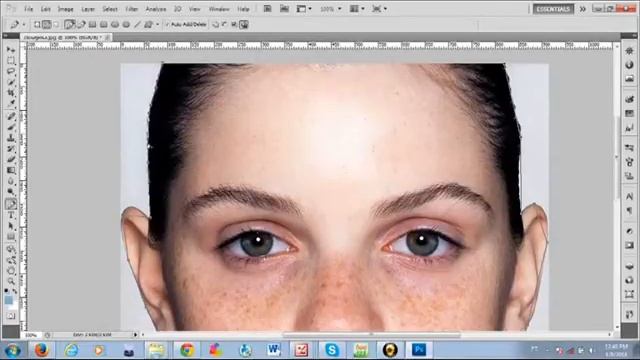The height and width of the screenshot is (360, 640).
Task: Select the Rectangular Marquee tool
Action: coord(11,61)
